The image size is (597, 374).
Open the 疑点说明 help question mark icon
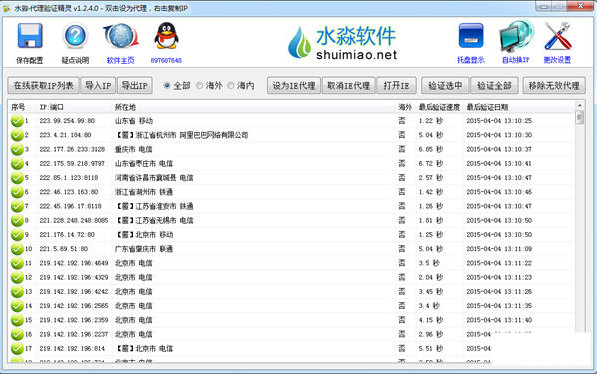(x=75, y=36)
